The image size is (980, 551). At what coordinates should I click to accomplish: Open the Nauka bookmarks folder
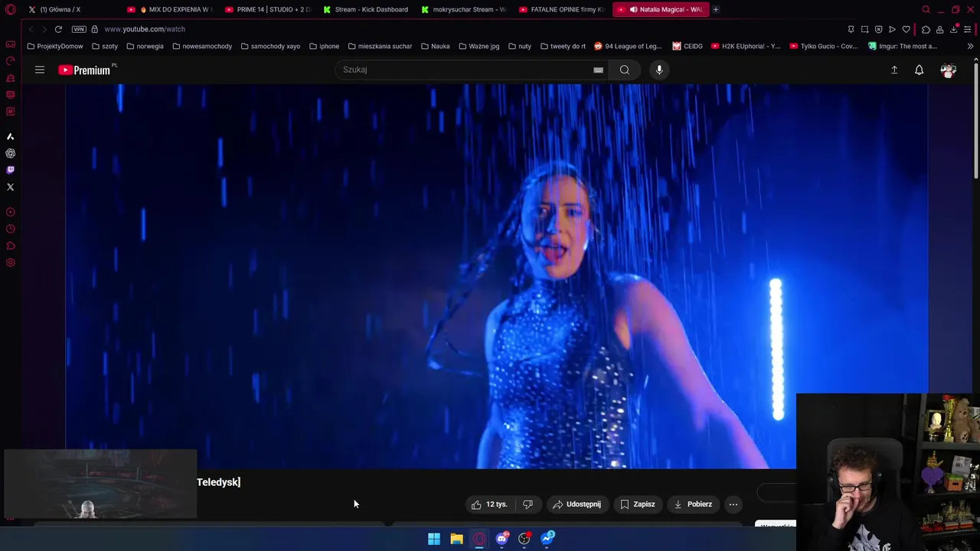point(436,46)
